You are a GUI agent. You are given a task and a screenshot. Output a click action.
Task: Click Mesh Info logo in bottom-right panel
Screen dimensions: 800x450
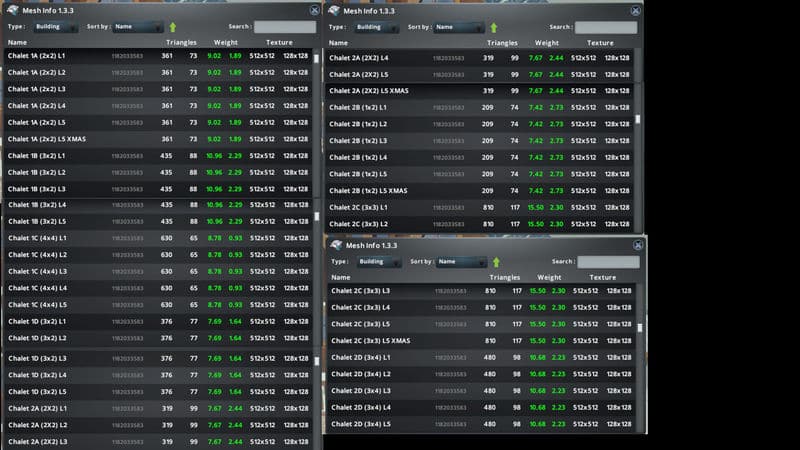[336, 244]
